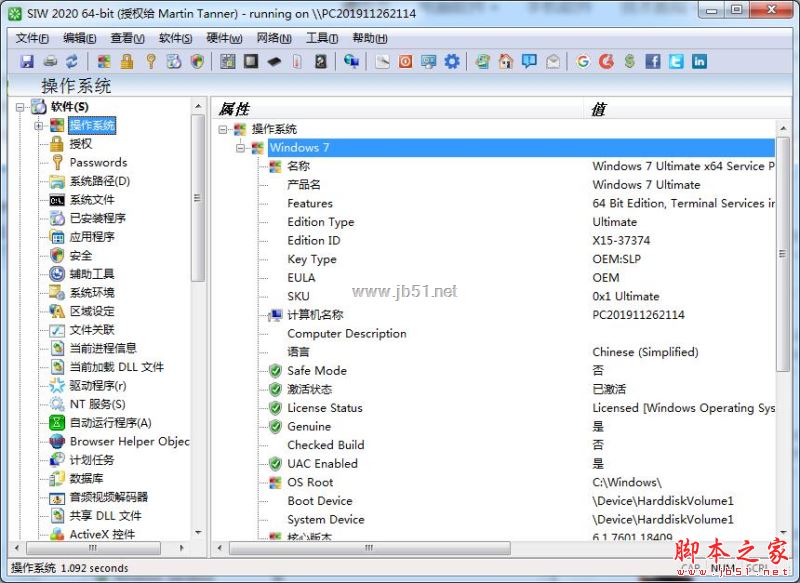Open the 网络(N) menu
The image size is (800, 583).
(x=273, y=38)
